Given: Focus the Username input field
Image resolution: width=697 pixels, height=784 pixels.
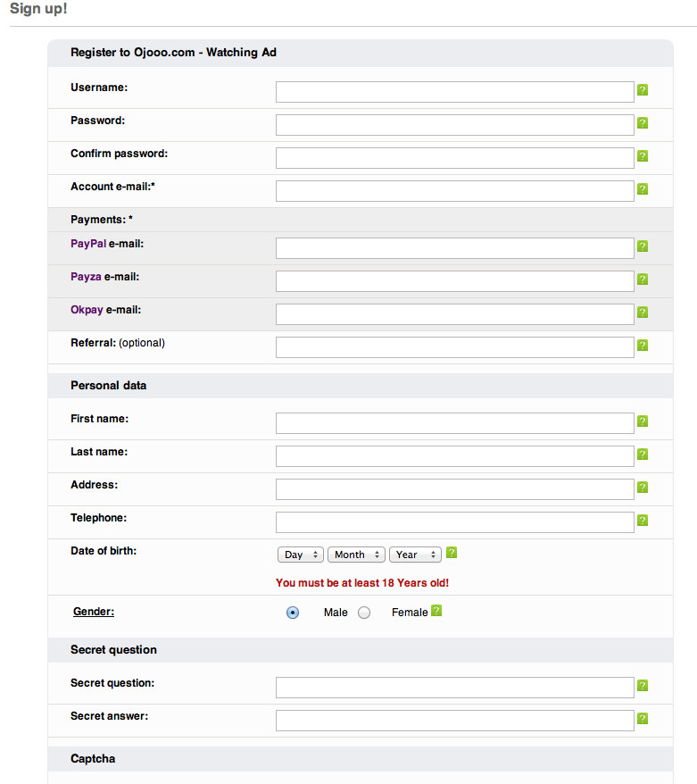Looking at the screenshot, I should click(454, 92).
